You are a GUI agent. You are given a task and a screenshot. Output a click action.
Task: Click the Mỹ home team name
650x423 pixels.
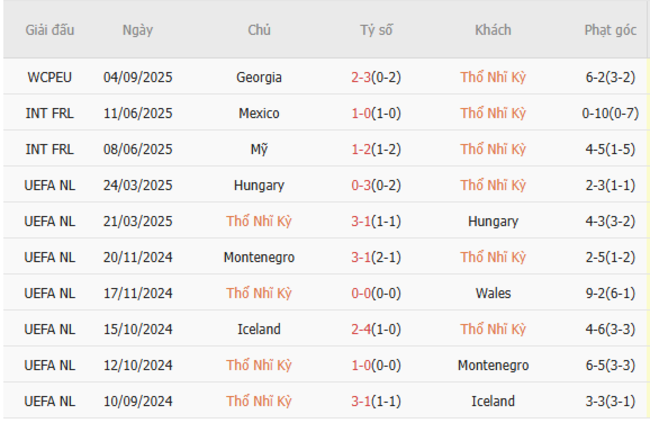point(259,149)
